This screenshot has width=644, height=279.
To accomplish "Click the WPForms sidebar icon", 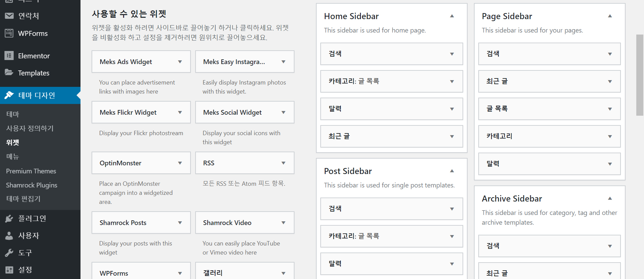I will point(9,33).
